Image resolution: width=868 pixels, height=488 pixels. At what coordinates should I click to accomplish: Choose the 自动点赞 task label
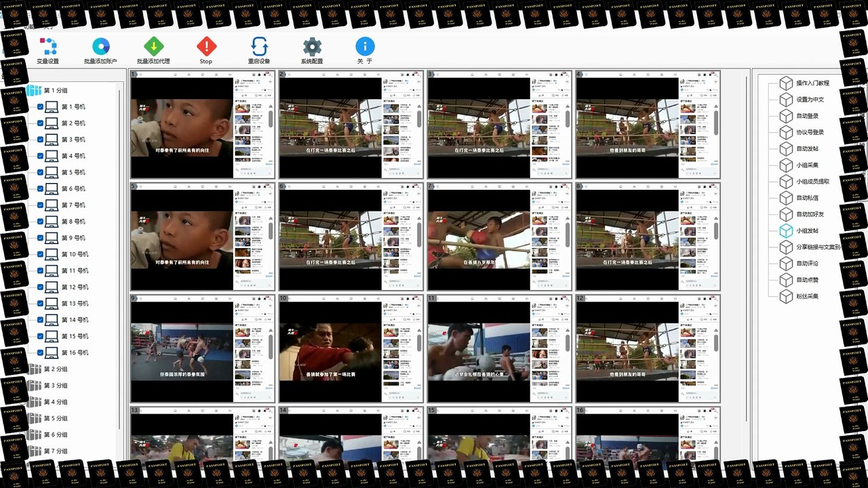coord(808,279)
